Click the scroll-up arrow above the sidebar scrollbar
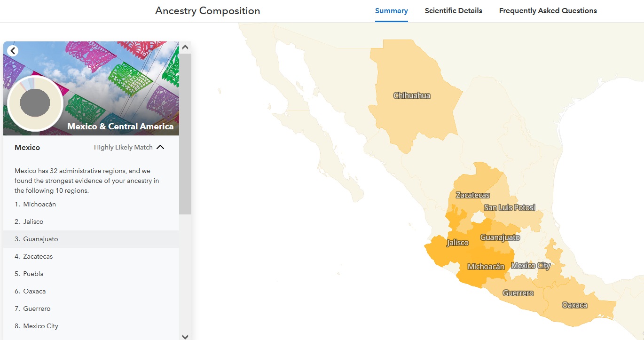This screenshot has height=340, width=644. 185,47
